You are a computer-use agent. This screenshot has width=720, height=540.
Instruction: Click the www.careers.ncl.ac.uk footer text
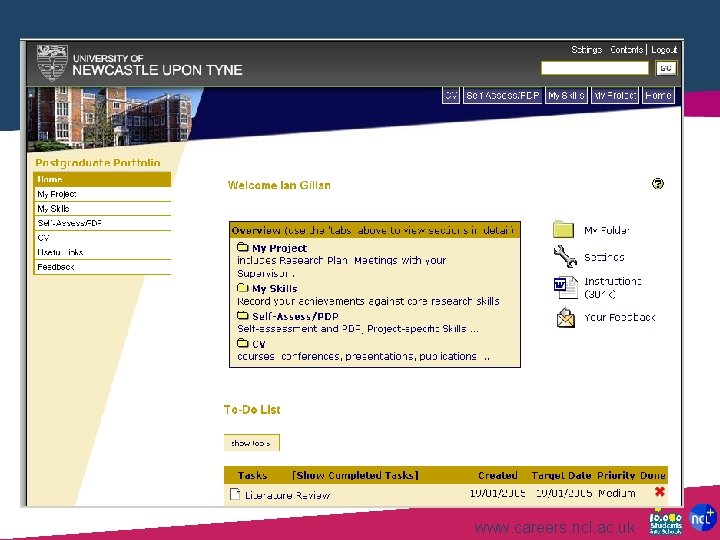pos(555,527)
